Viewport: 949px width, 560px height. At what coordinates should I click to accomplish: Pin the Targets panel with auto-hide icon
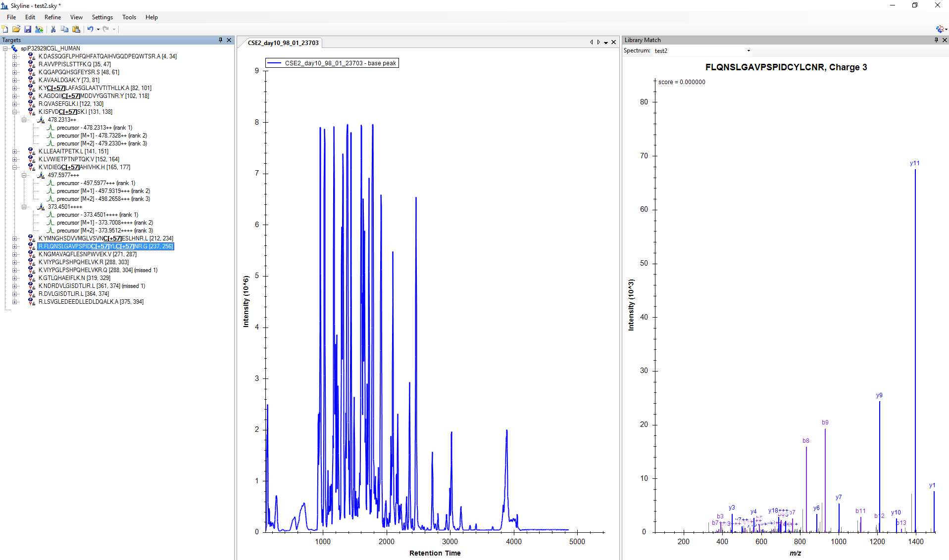[x=221, y=40]
